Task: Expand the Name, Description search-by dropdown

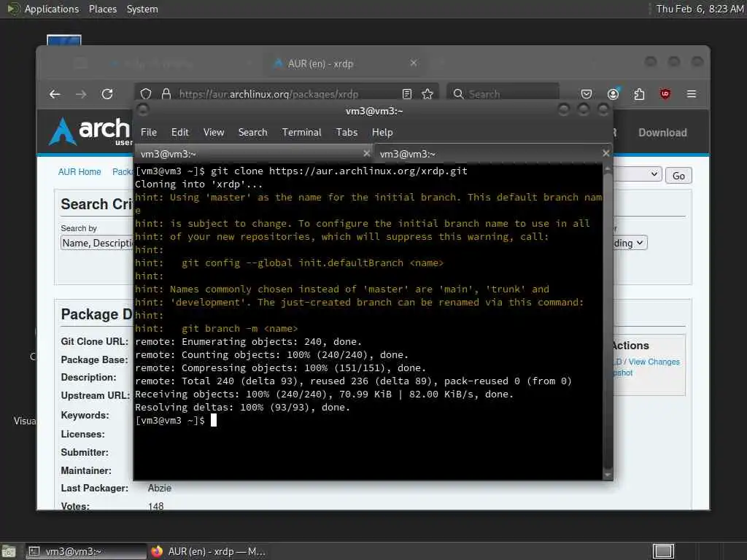Action: [97, 244]
